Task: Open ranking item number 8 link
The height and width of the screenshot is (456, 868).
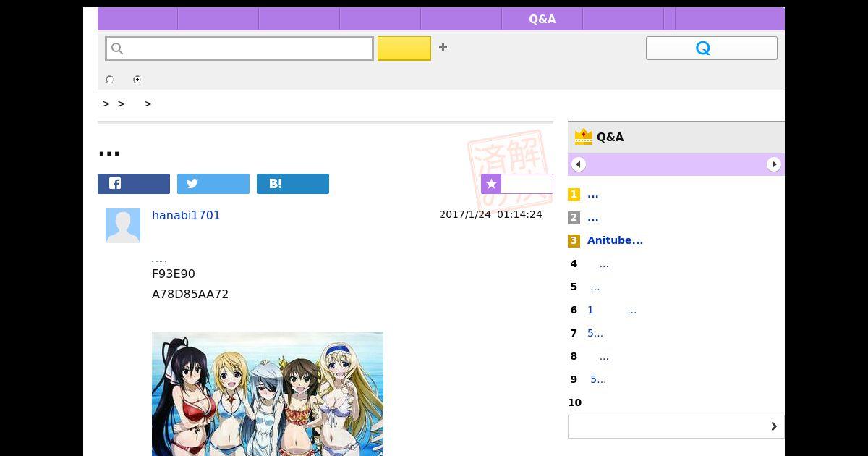Action: [x=604, y=357]
